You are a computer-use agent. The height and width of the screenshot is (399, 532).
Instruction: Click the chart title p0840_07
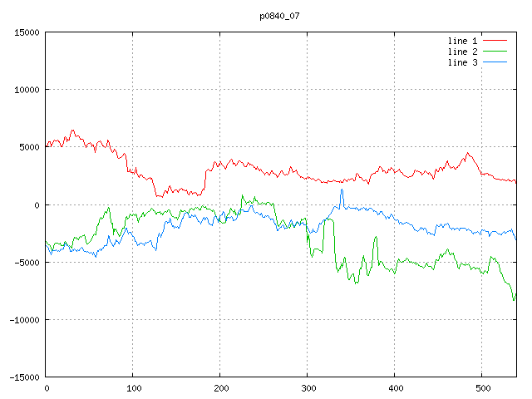279,16
